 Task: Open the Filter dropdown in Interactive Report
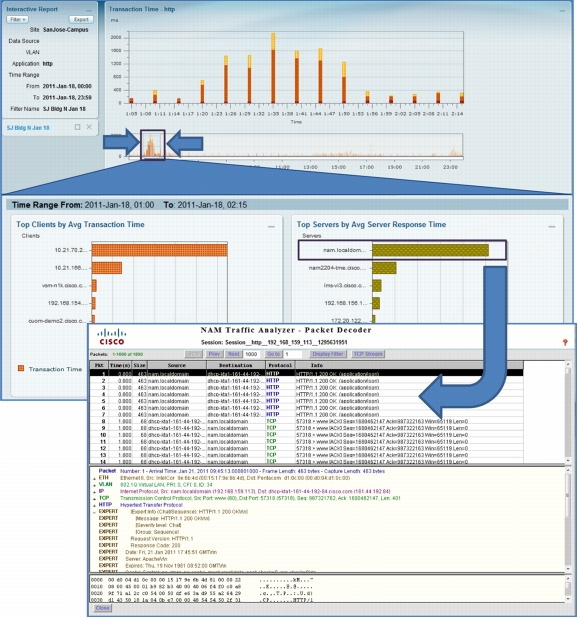[17, 19]
